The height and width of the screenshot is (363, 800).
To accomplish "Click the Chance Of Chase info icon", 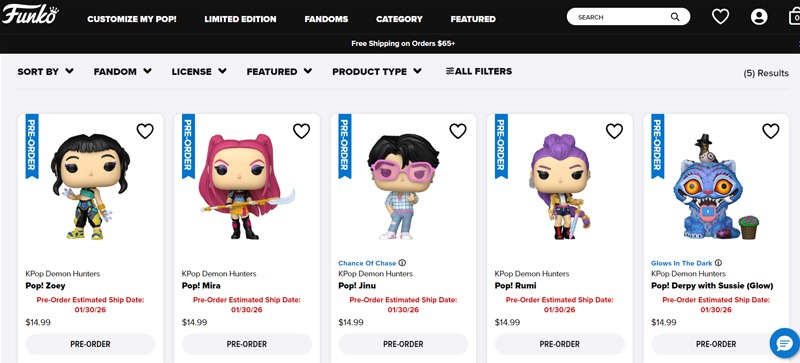I will click(402, 263).
